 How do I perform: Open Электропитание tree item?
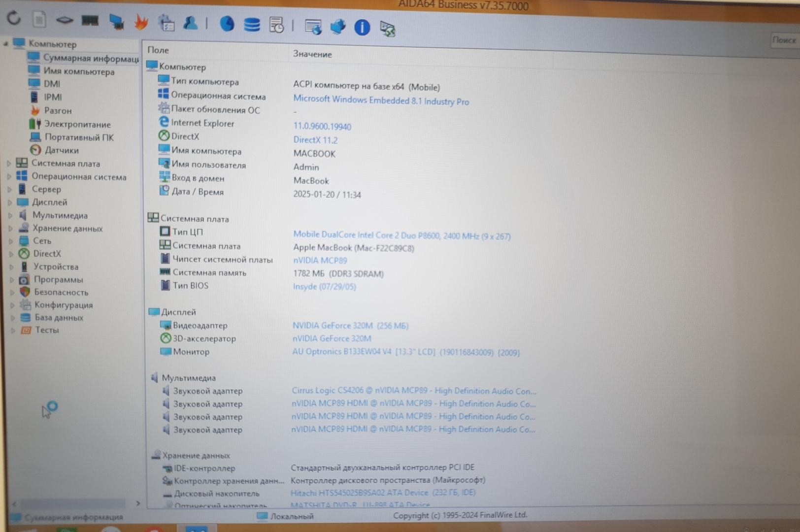click(x=70, y=124)
